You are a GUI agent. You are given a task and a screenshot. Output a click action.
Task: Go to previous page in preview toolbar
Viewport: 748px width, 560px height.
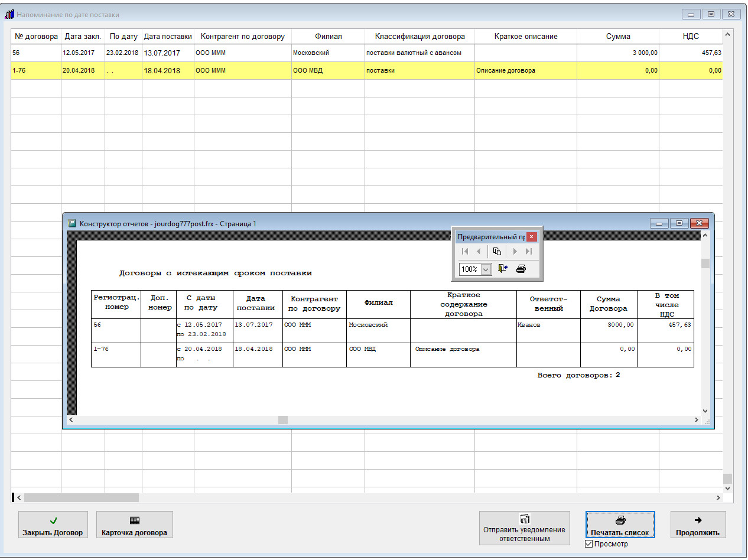click(479, 251)
